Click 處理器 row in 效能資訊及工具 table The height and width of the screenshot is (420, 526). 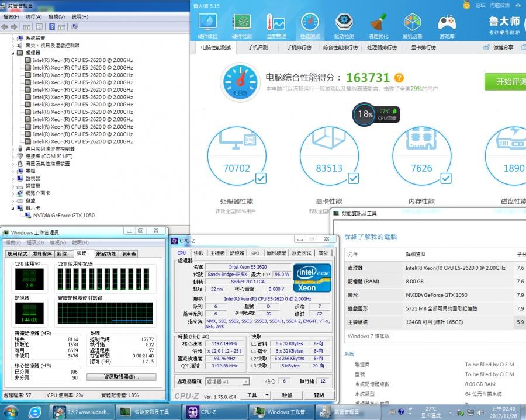(x=435, y=268)
